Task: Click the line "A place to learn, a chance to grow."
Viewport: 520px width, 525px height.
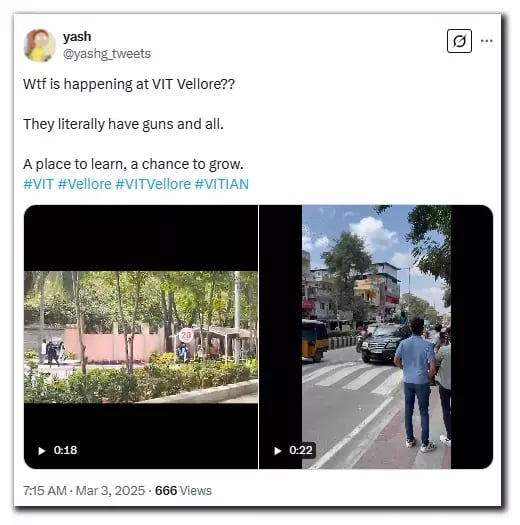Action: click(133, 164)
